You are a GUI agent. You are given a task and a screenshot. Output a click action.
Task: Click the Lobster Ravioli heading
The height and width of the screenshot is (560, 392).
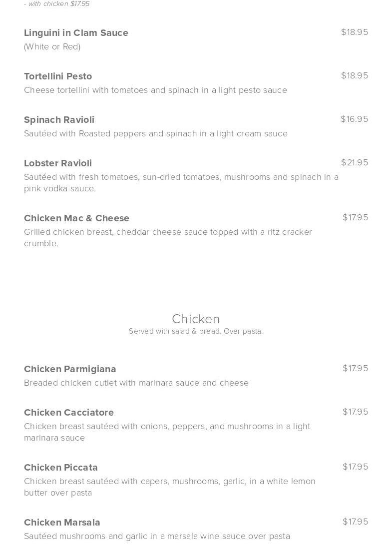[x=58, y=163]
